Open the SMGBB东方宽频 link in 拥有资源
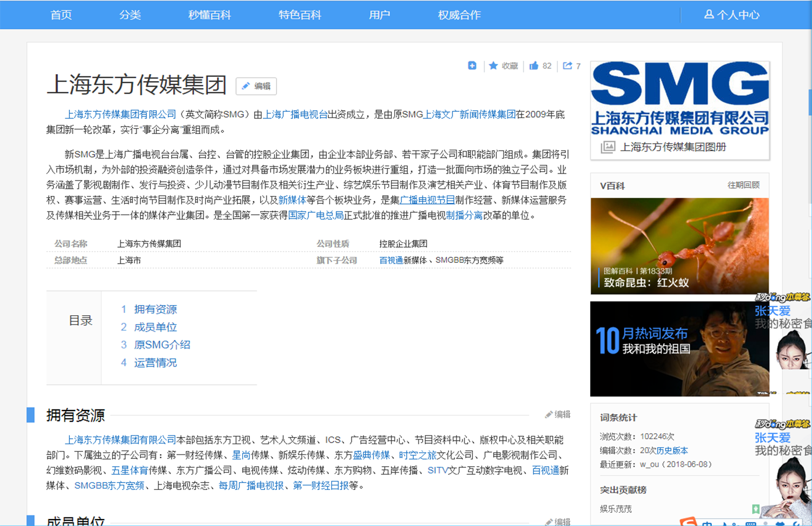The image size is (812, 526). tap(109, 486)
